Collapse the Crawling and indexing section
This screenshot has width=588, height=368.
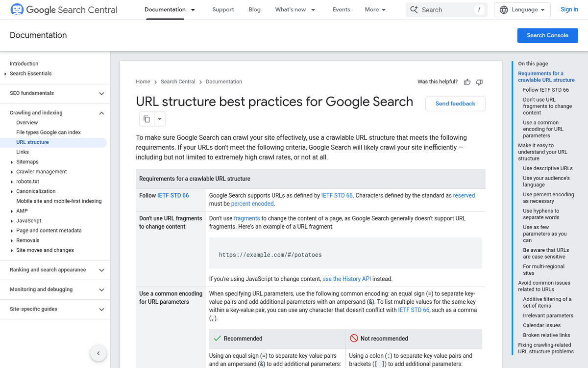click(x=101, y=113)
